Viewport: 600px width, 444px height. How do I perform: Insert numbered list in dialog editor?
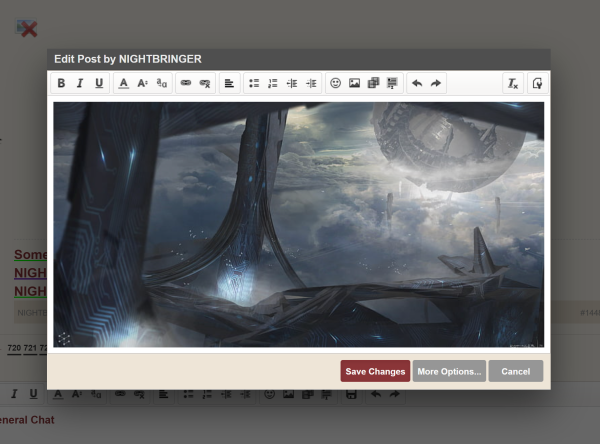point(273,83)
